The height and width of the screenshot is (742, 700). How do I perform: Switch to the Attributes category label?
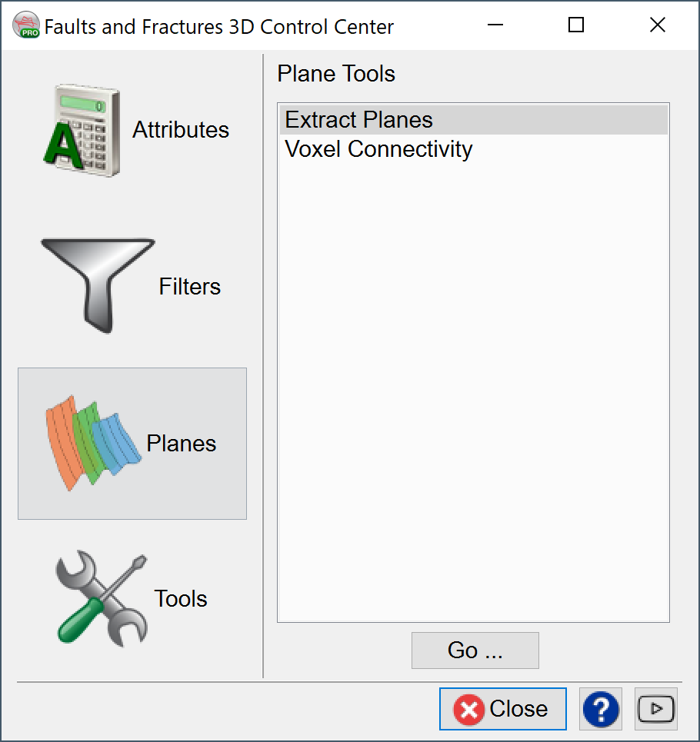click(181, 130)
